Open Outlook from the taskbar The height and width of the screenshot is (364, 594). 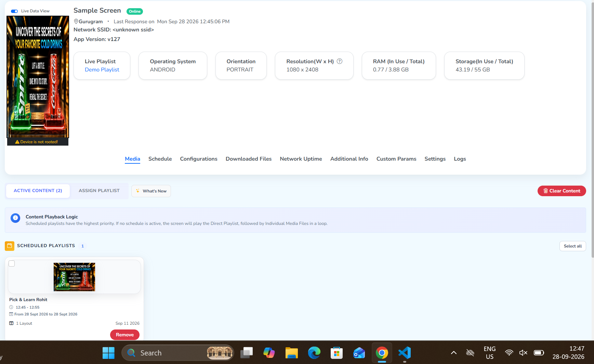click(359, 353)
